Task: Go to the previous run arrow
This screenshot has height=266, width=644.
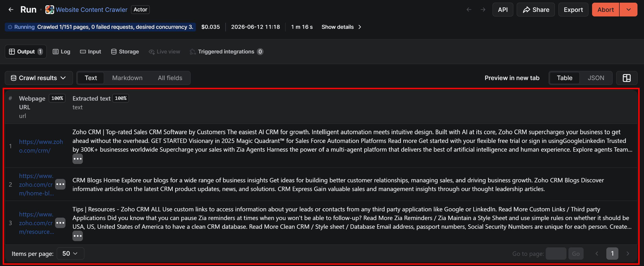Action: (x=469, y=9)
